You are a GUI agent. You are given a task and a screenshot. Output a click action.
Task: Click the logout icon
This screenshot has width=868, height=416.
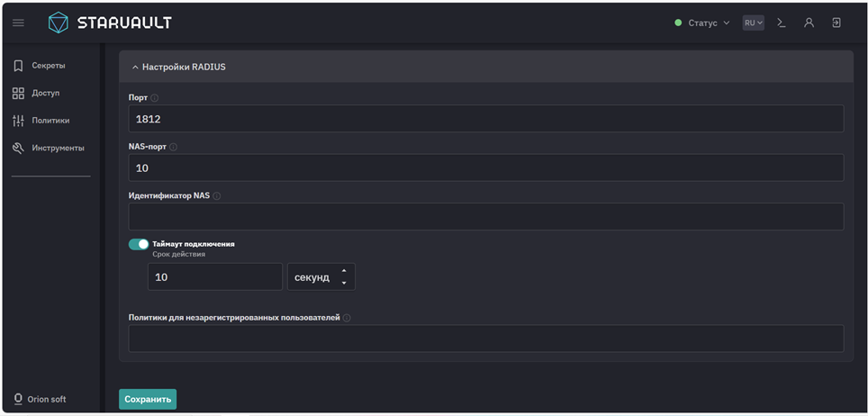(x=836, y=23)
